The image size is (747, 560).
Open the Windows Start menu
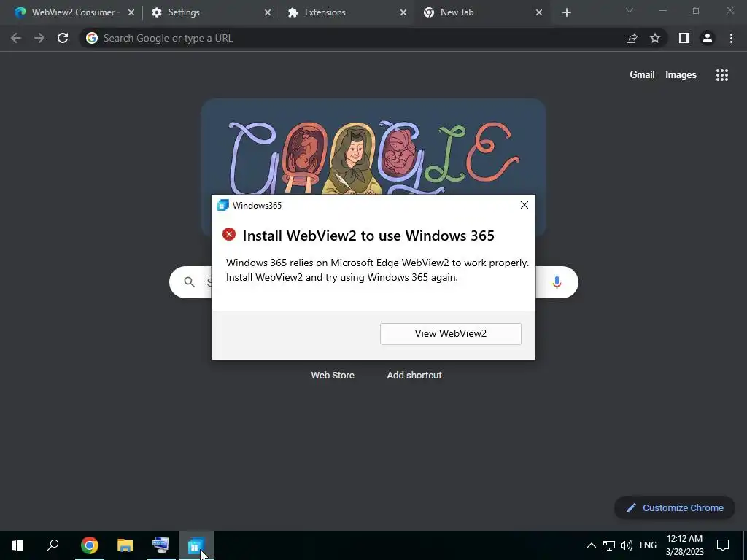[x=18, y=545]
